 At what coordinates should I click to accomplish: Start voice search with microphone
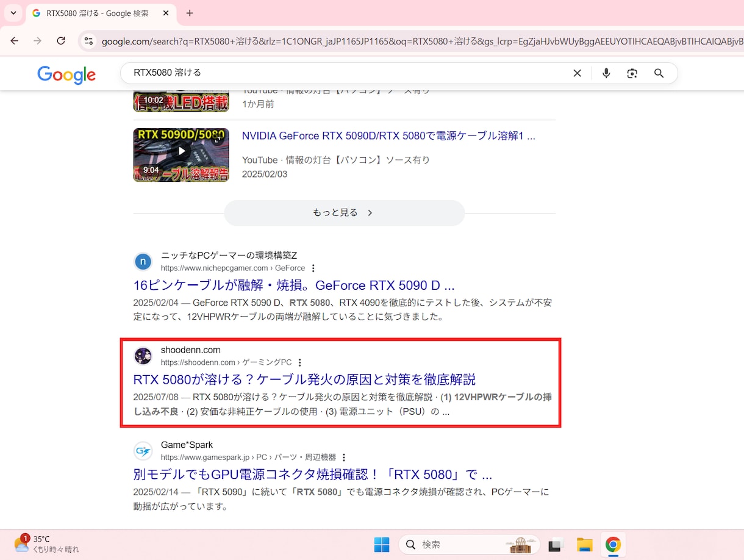point(606,73)
